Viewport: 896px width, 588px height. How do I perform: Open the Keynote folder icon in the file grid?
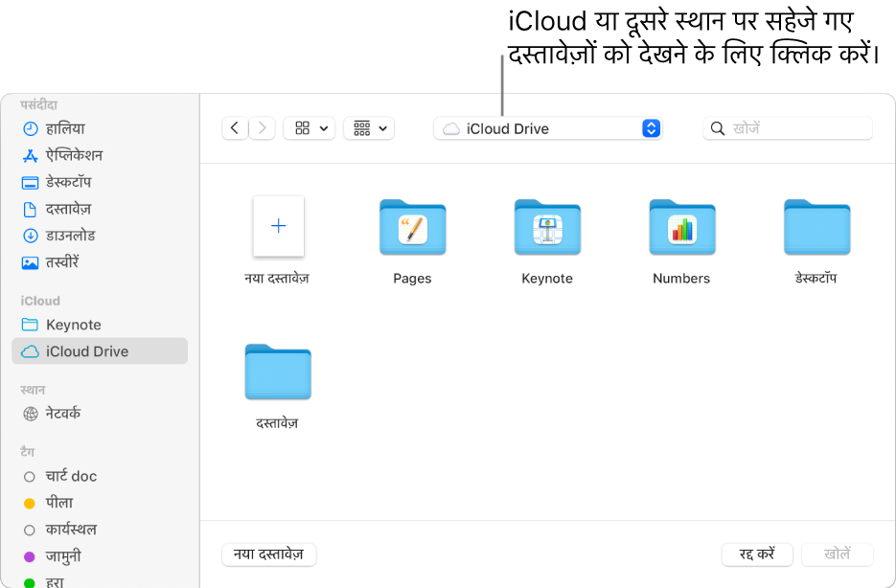point(547,227)
